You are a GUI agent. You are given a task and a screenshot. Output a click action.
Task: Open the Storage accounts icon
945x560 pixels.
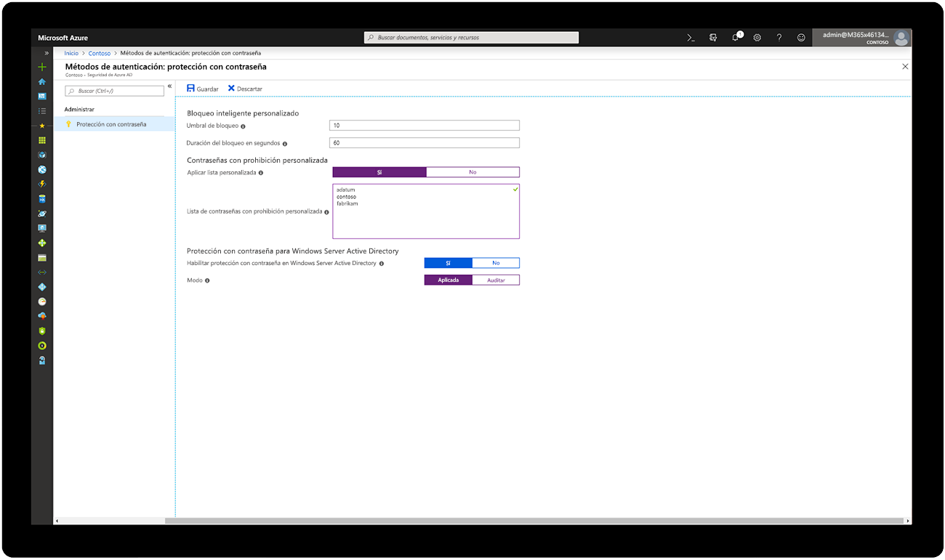coord(42,258)
